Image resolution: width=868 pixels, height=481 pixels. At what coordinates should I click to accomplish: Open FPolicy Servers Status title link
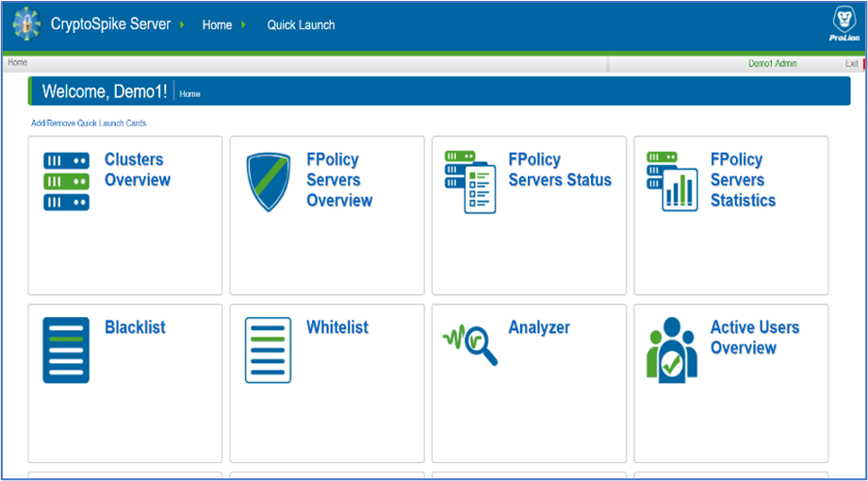click(560, 170)
